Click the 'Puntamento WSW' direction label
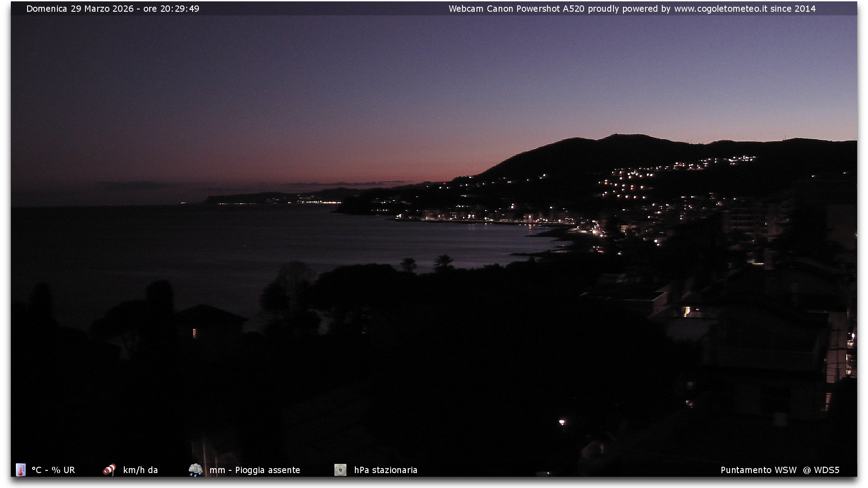This screenshot has width=868, height=488. pos(758,470)
